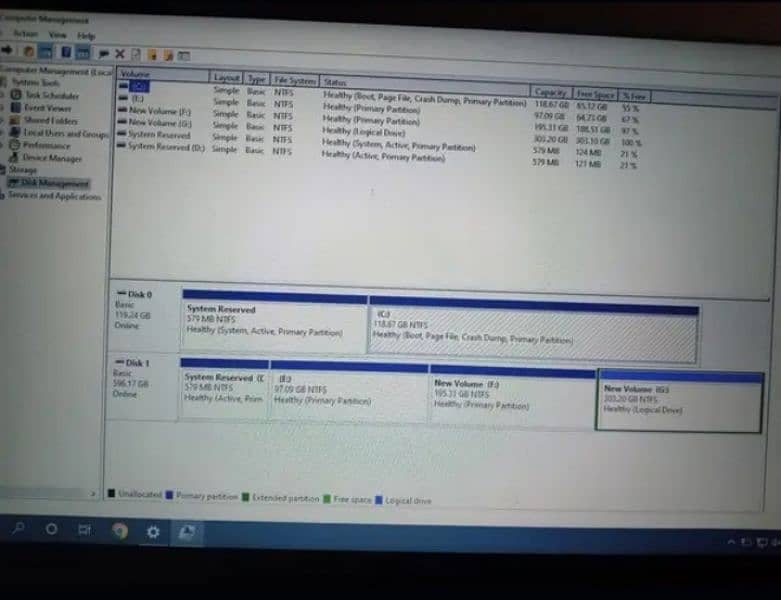This screenshot has height=600, width=781.
Task: Select the highlighted (C:) volume name
Action: point(139,87)
